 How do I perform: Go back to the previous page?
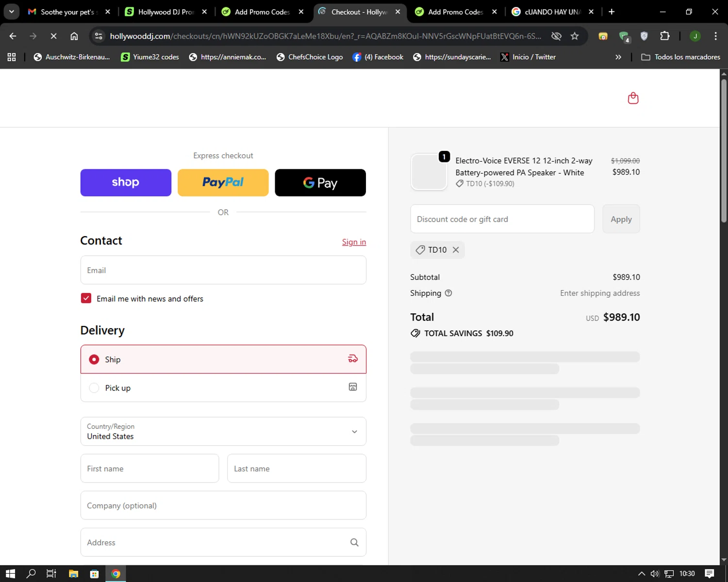tap(13, 36)
